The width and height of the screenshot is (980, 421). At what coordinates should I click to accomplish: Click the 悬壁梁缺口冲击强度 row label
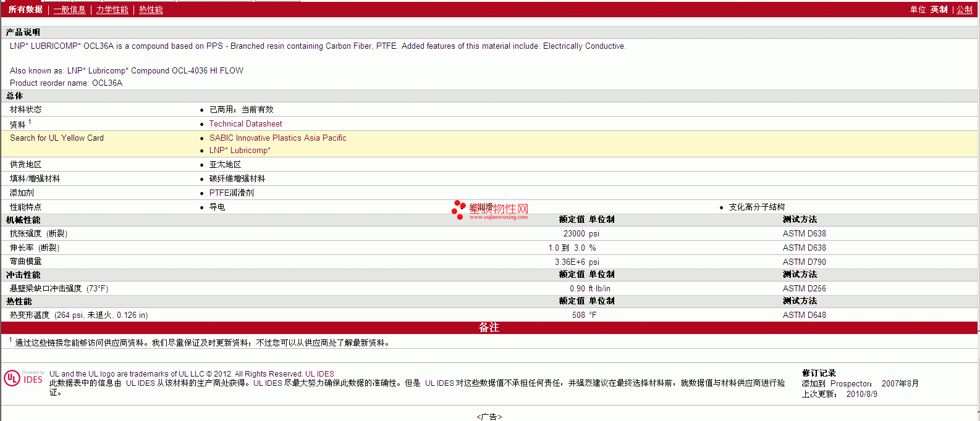pos(59,288)
